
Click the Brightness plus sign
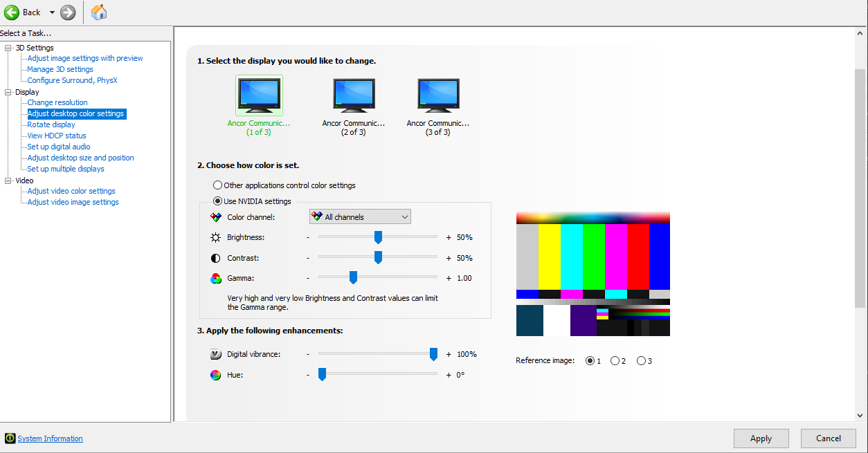(x=449, y=237)
